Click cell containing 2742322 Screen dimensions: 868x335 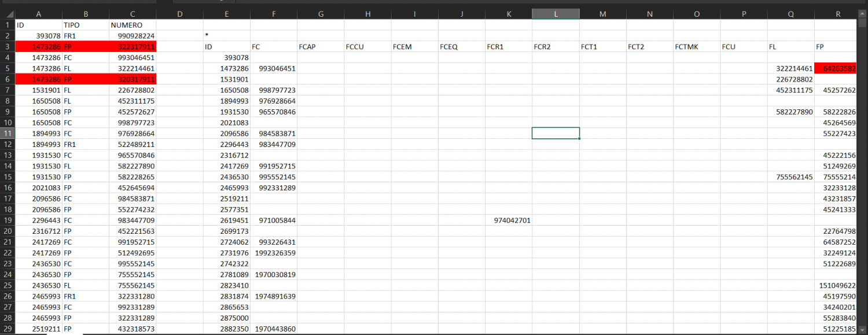pyautogui.click(x=226, y=263)
